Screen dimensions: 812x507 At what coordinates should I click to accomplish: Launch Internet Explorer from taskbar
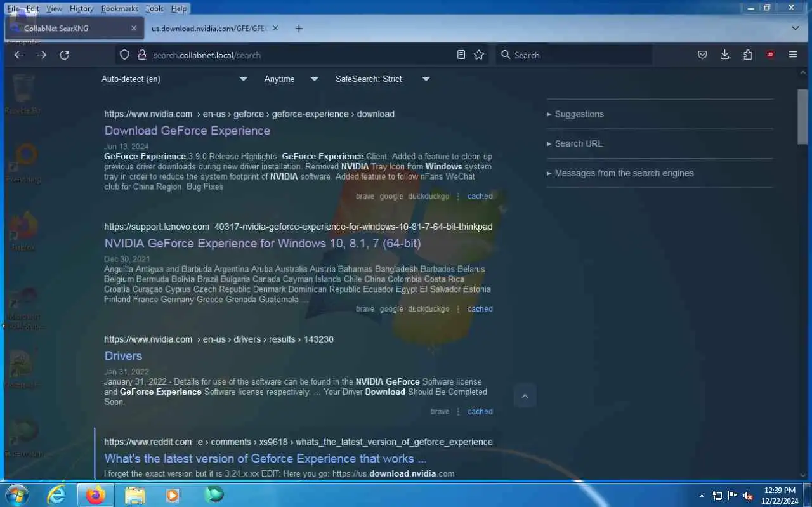57,494
